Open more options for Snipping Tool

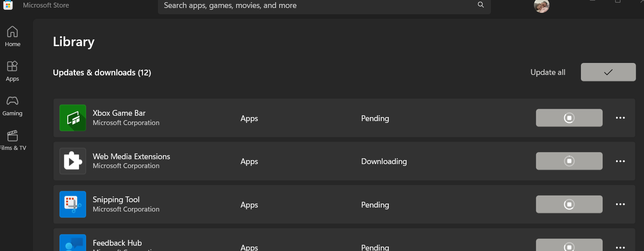click(x=620, y=204)
